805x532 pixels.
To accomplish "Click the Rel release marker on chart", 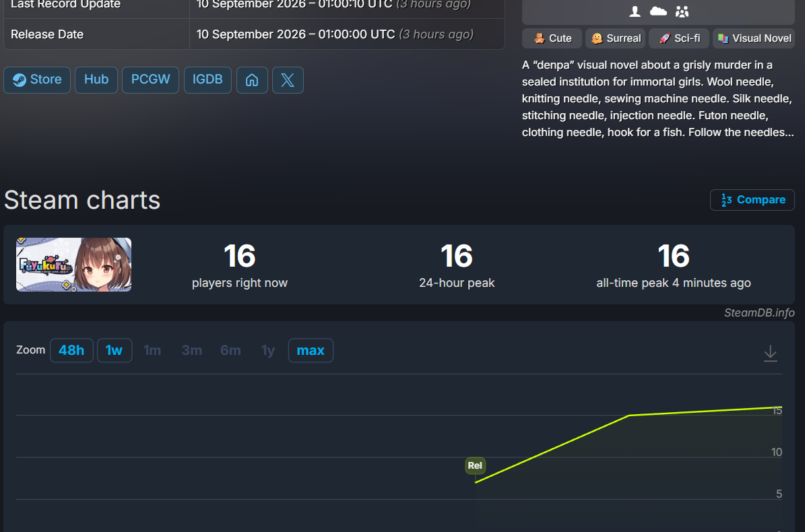I will pos(475,465).
